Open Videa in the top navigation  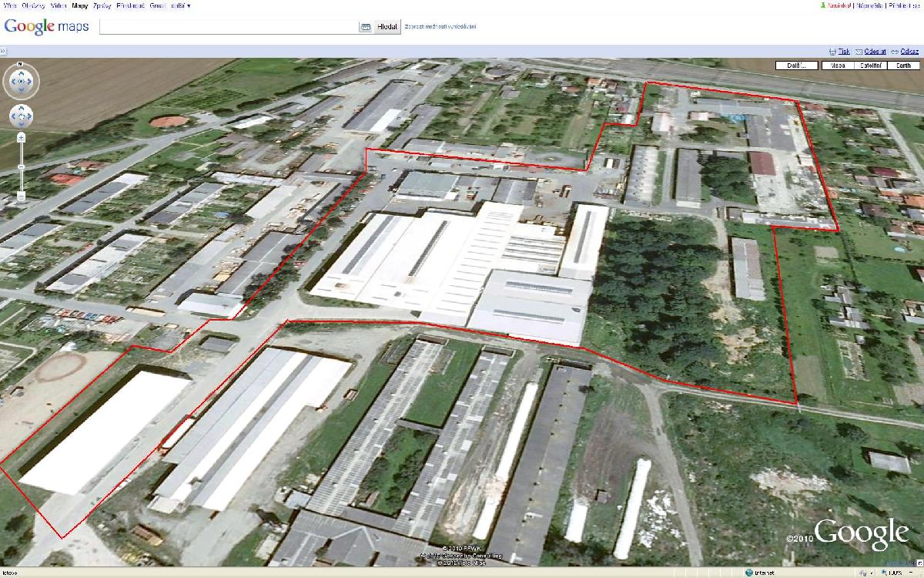59,5
